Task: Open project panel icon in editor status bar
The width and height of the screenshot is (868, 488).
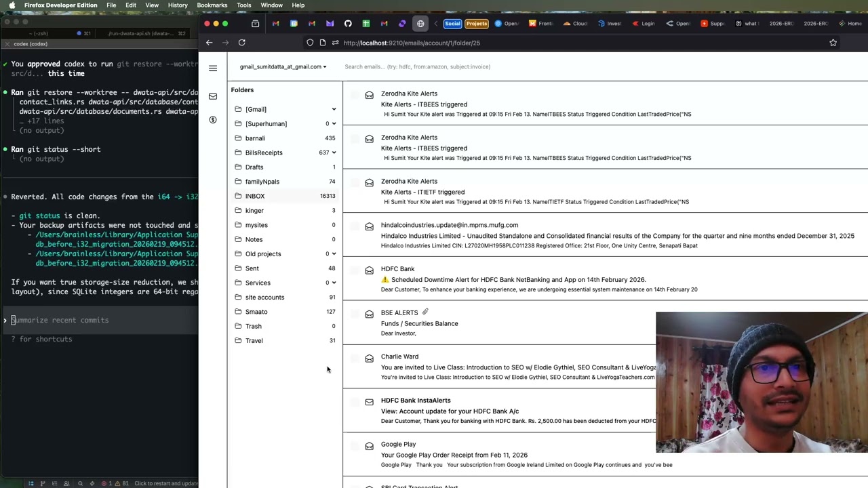Action: click(x=31, y=483)
